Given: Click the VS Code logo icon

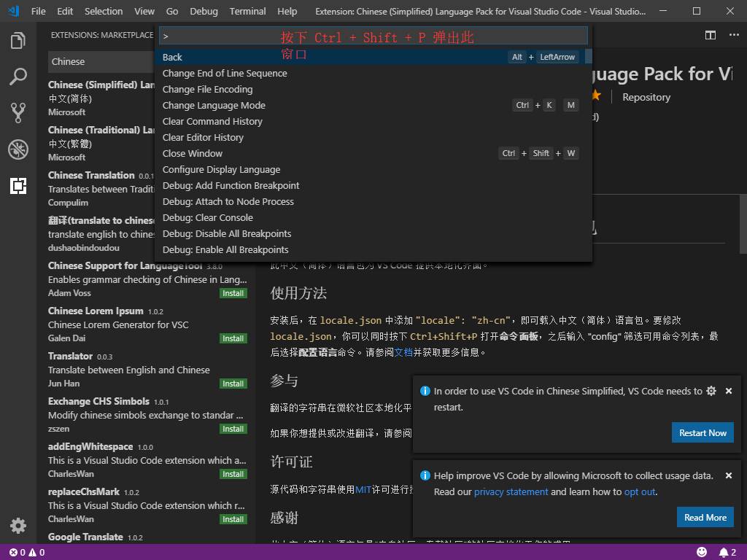Looking at the screenshot, I should 14,10.
